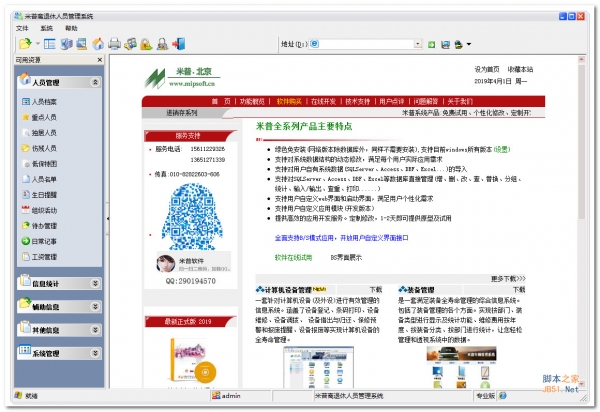This screenshot has width=600, height=412.
Task: Click the gray padlock user toolbar icon
Action: coord(162,44)
